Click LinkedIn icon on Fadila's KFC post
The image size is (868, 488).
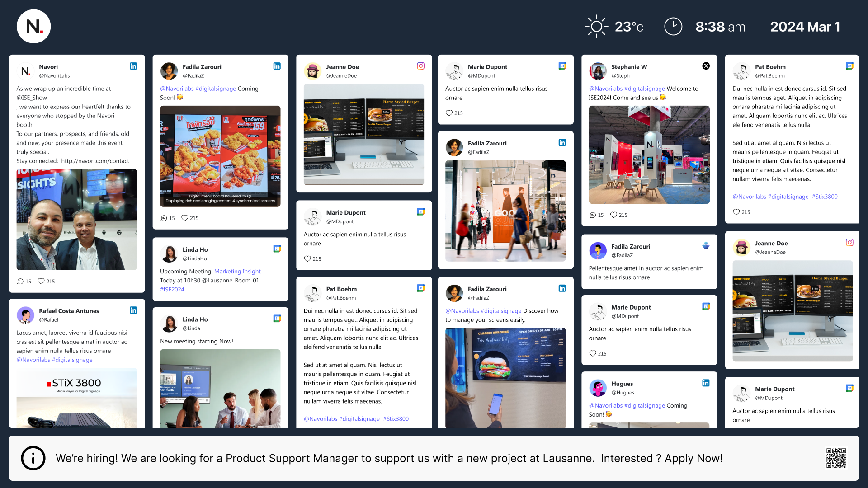coord(277,66)
